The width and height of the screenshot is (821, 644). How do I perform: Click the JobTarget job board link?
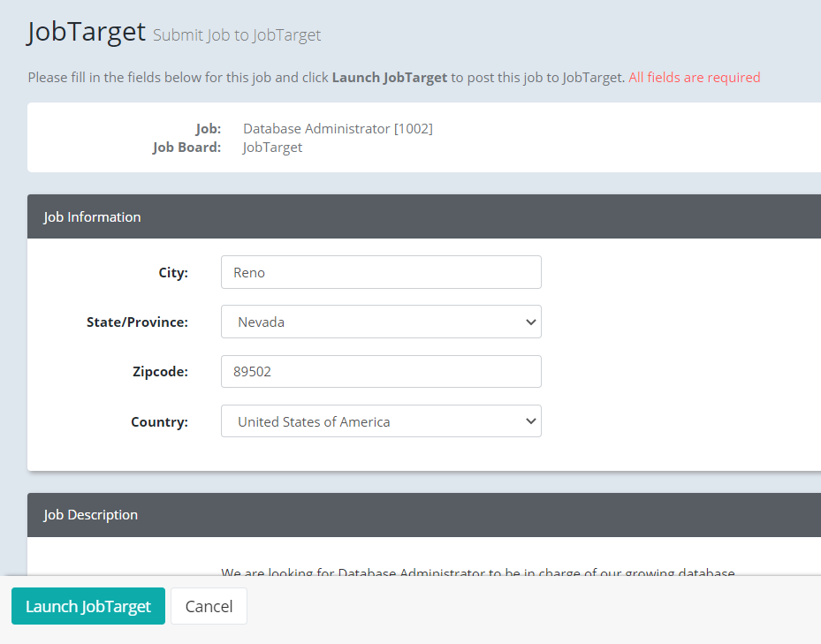[x=272, y=147]
